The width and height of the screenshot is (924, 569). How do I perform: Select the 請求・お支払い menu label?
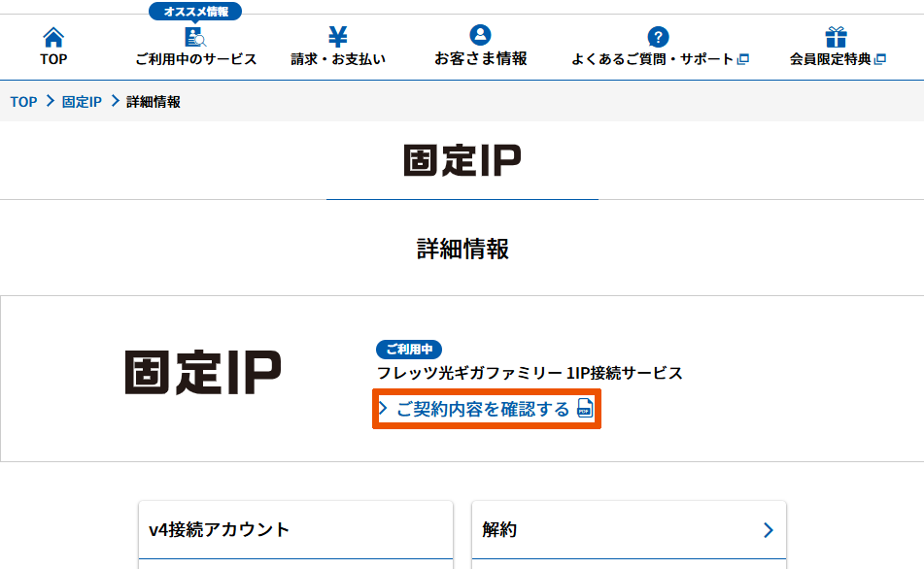pos(338,59)
